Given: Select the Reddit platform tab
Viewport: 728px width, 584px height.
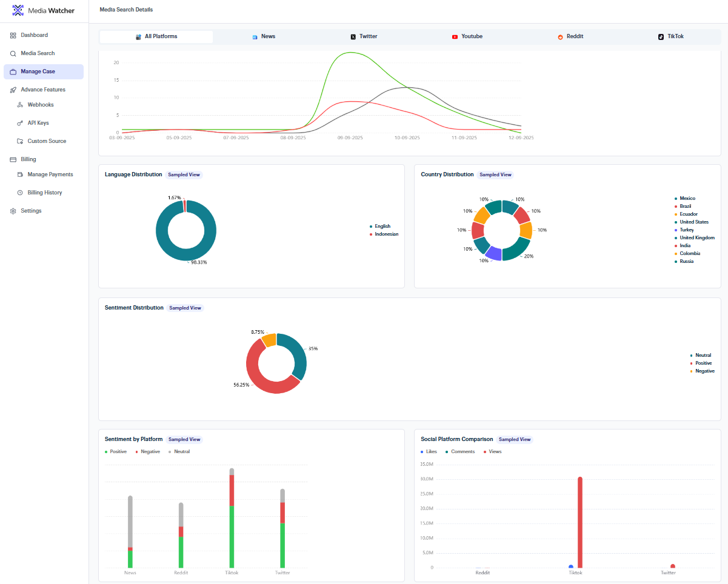Looking at the screenshot, I should pyautogui.click(x=570, y=36).
